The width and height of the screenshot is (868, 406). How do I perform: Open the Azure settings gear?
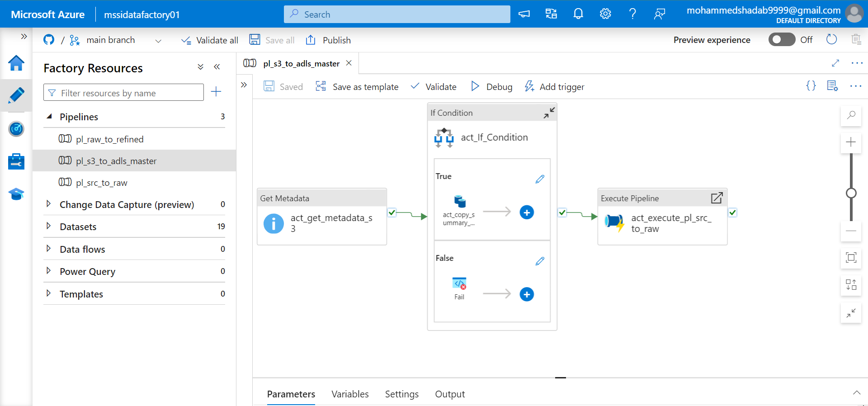[605, 14]
